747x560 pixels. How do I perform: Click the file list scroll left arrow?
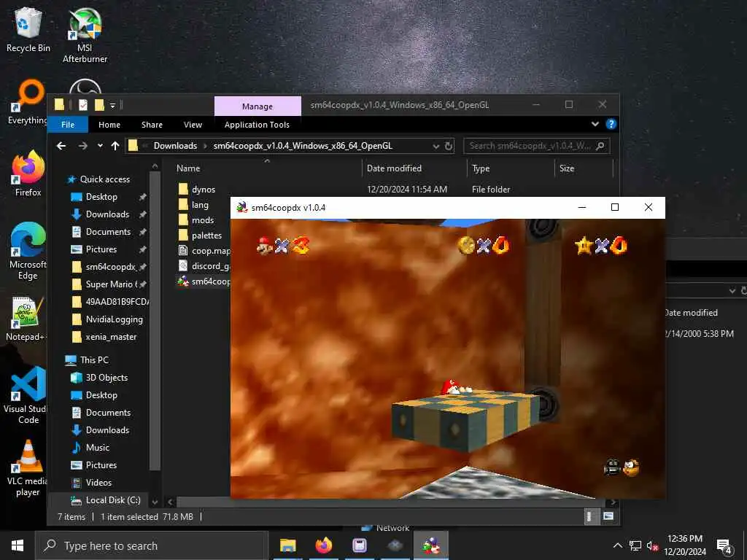170,502
